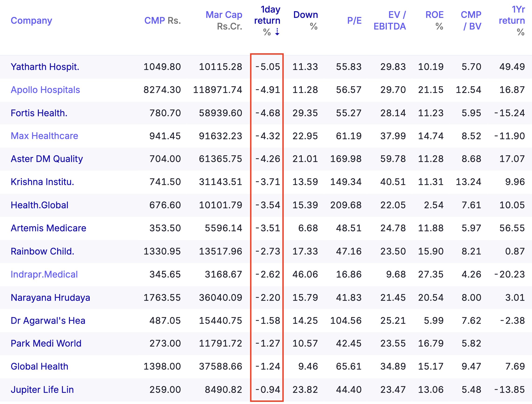The image size is (532, 404).
Task: Sort by ROE % column header
Action: pos(434,20)
